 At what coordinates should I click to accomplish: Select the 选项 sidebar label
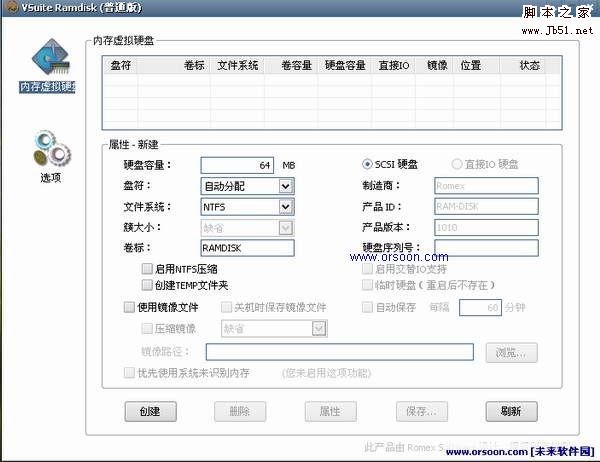click(51, 178)
